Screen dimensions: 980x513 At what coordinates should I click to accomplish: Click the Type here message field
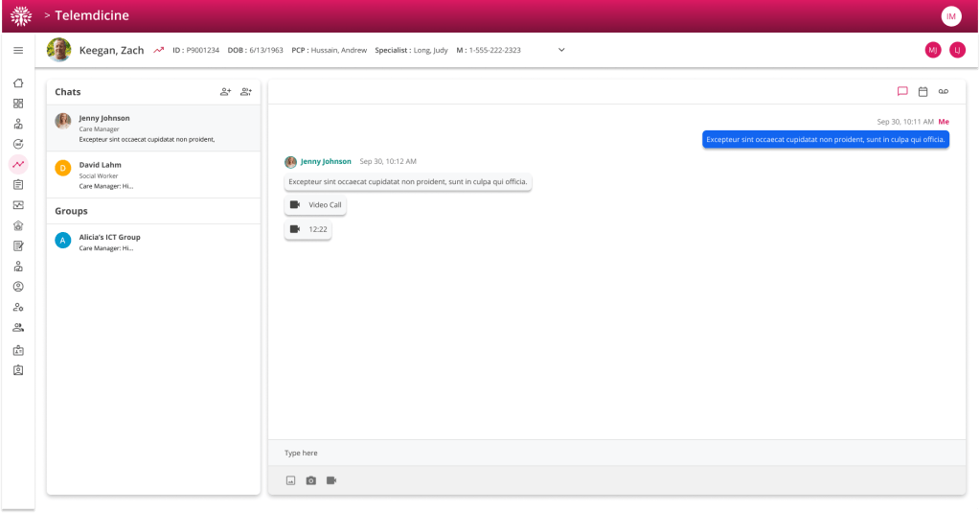click(x=613, y=453)
